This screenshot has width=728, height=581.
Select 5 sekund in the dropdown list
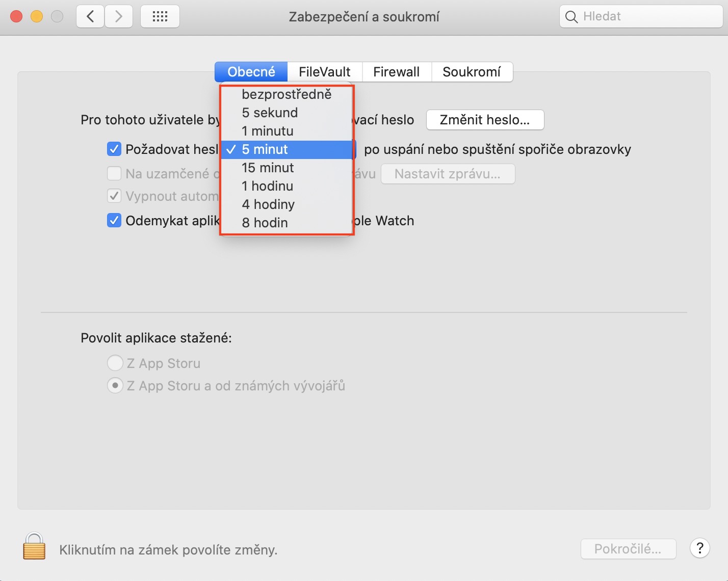(270, 113)
